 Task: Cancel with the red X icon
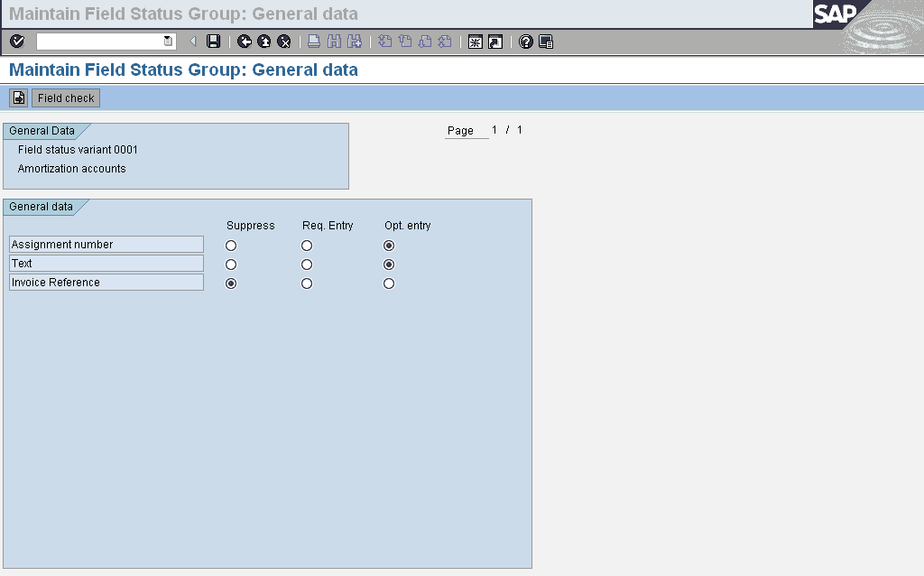click(x=284, y=42)
